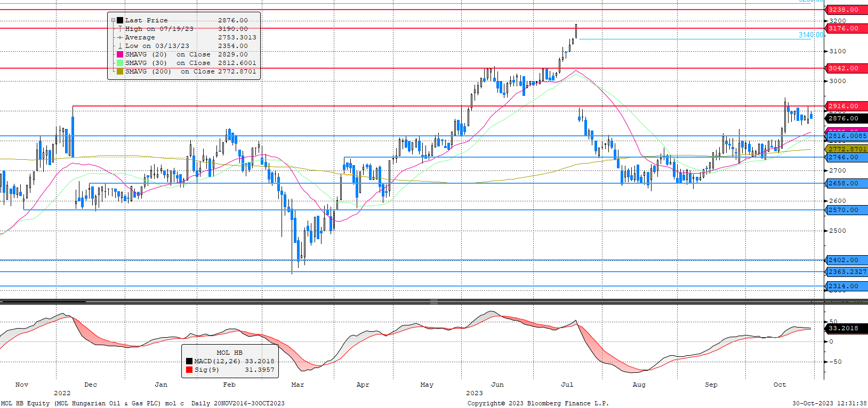The height and width of the screenshot is (408, 868).
Task: Click the 2363.2327 blue price level tag
Action: coord(846,272)
